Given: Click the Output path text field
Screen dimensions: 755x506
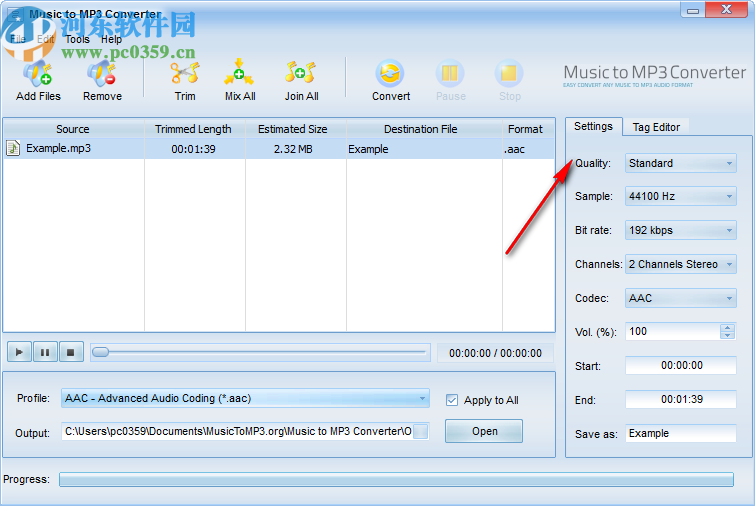Looking at the screenshot, I should (x=237, y=431).
